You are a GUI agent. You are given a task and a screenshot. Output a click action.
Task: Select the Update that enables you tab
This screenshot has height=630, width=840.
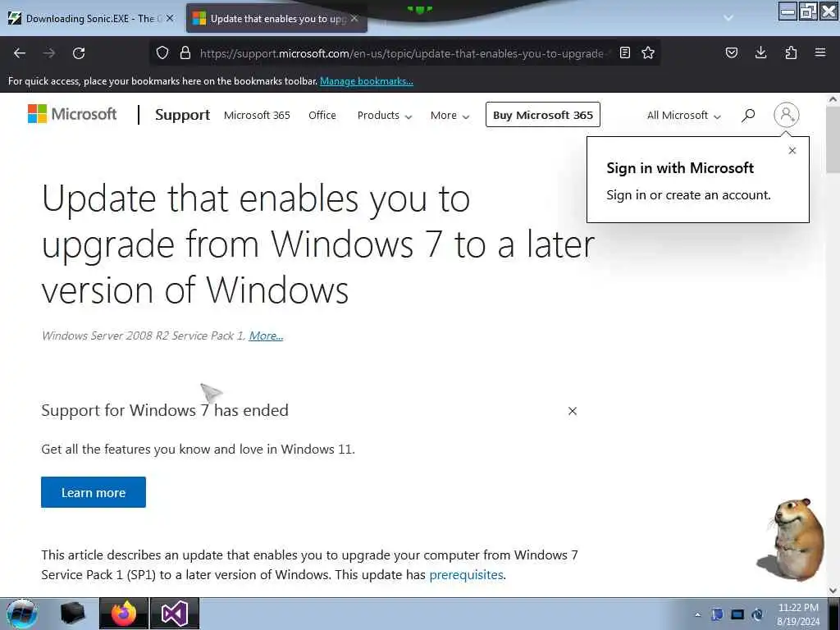277,18
